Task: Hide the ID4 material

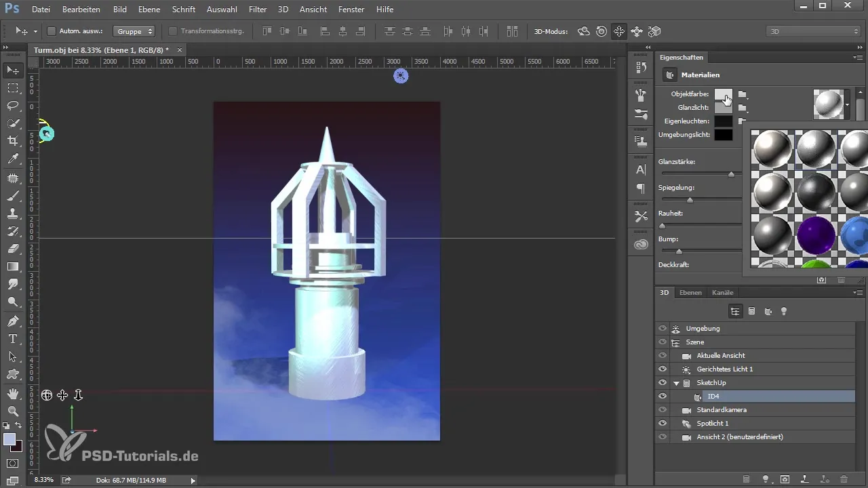Action: (x=663, y=396)
